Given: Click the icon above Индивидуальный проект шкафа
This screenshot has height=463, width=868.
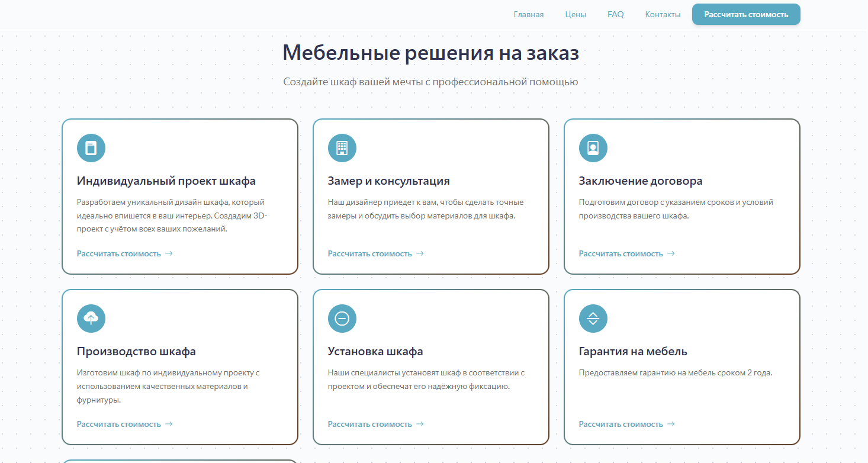Looking at the screenshot, I should coord(91,148).
